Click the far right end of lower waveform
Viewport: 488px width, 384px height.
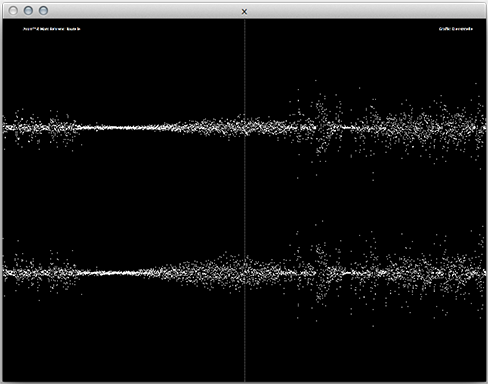[x=480, y=273]
